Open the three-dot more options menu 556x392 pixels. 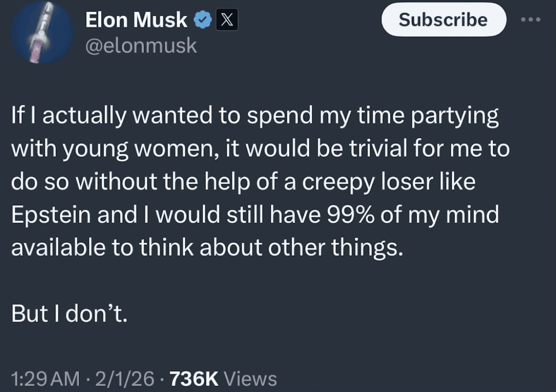tap(530, 20)
